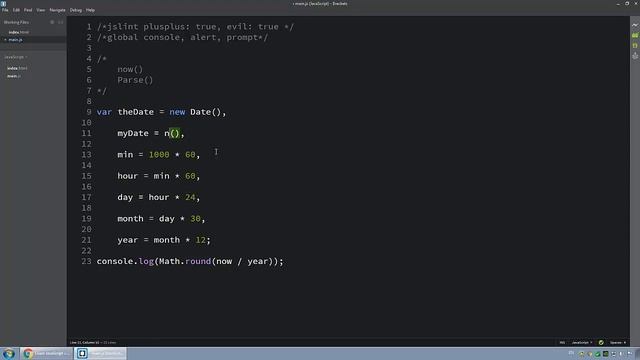The width and height of the screenshot is (640, 360).
Task: Open the File menu
Action: tap(5, 10)
